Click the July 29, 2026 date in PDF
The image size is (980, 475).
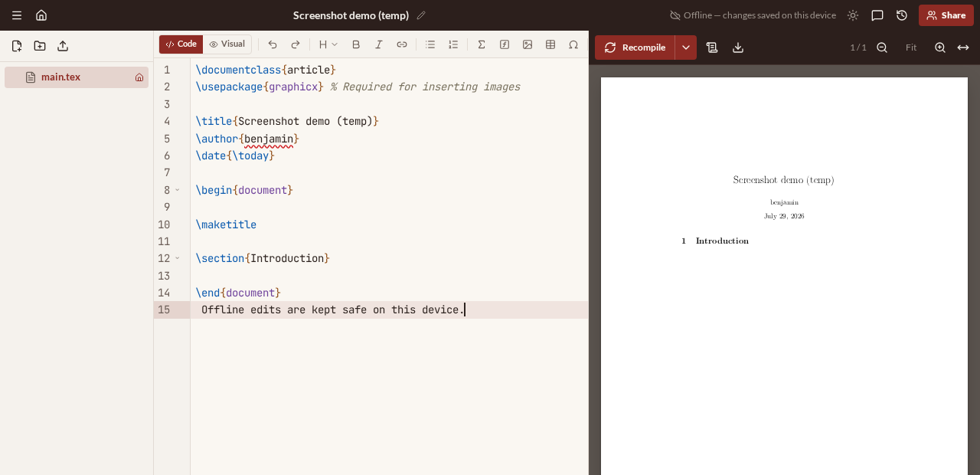pos(784,216)
